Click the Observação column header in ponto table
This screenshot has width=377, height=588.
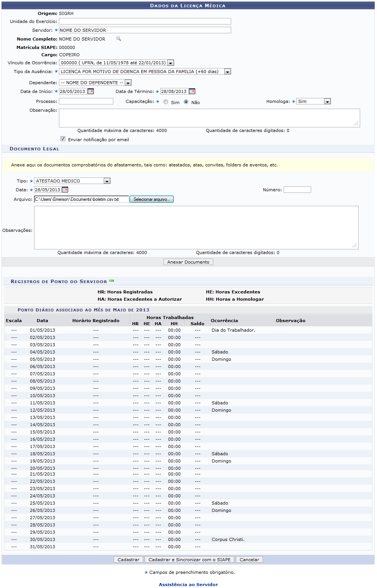tap(291, 321)
